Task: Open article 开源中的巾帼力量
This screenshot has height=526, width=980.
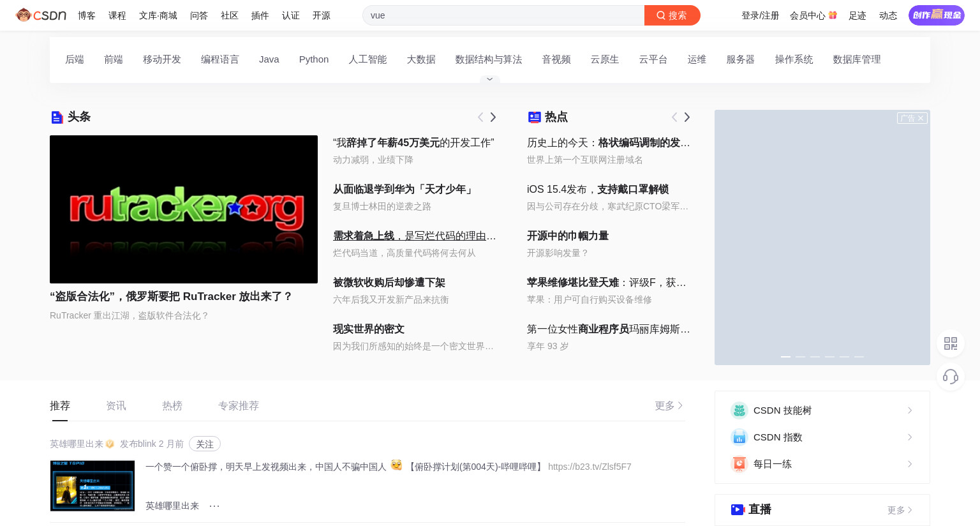Action: click(568, 236)
